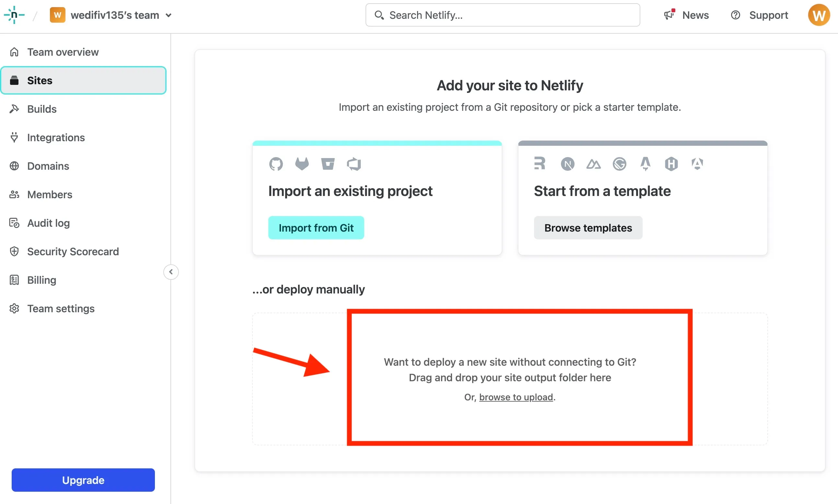The image size is (838, 504).
Task: Click the browse to upload link
Action: tap(516, 397)
